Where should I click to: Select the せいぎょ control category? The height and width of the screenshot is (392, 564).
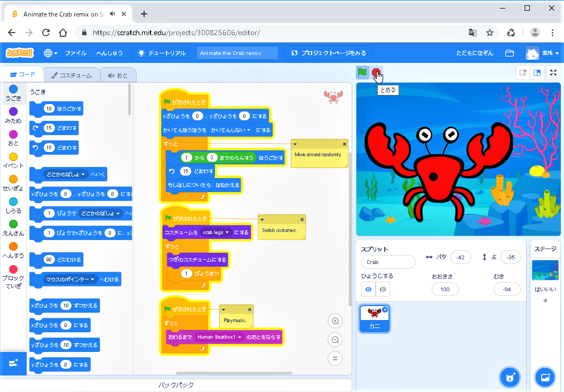coord(13,183)
